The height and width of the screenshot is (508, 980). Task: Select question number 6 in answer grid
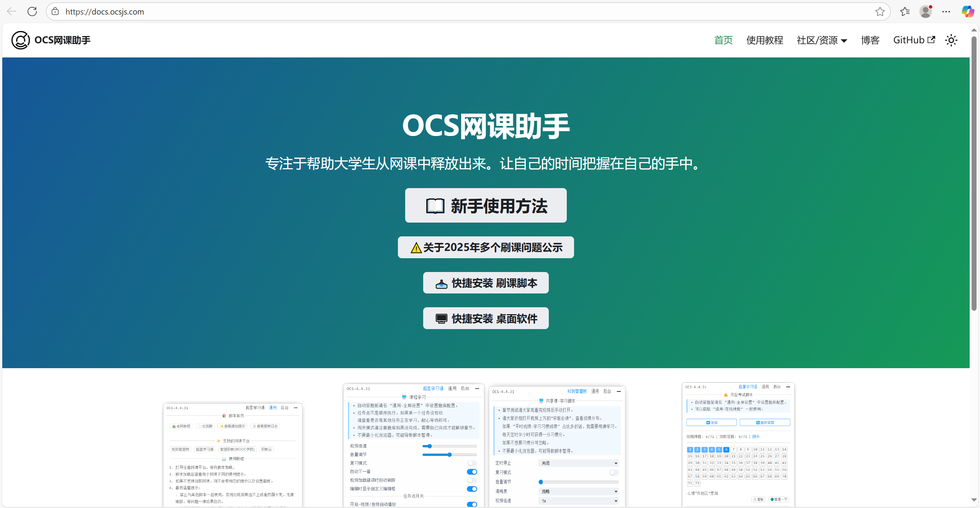pos(726,449)
